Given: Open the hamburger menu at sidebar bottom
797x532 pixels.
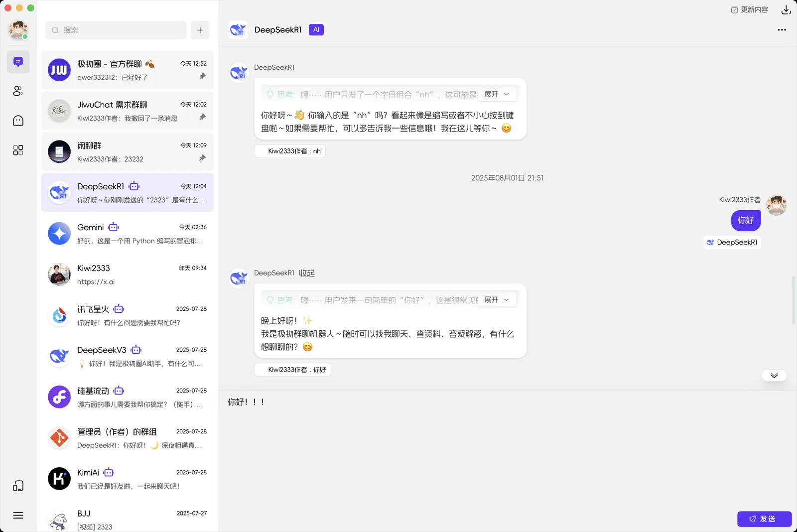Looking at the screenshot, I should (18, 515).
